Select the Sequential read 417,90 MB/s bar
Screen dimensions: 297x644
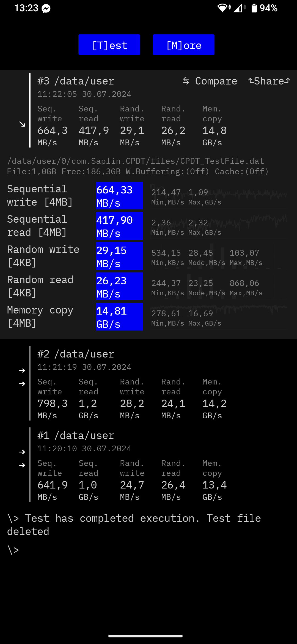[x=119, y=226]
